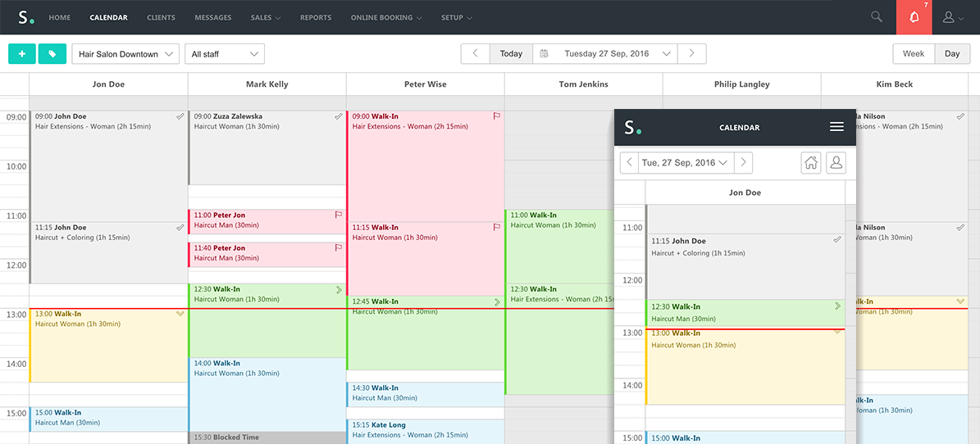980x444 pixels.
Task: Open the All staff filter dropdown
Action: pyautogui.click(x=224, y=54)
